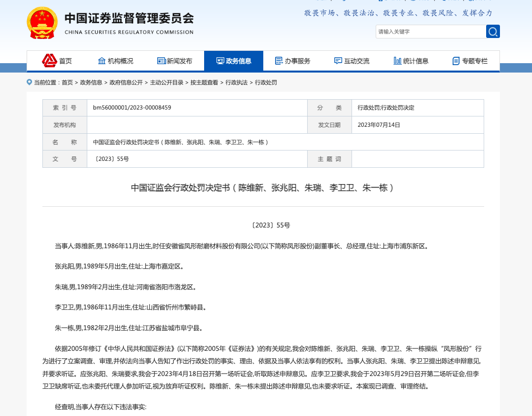Click the keyword search input field
Screen dimensions: 532x416
[431, 32]
